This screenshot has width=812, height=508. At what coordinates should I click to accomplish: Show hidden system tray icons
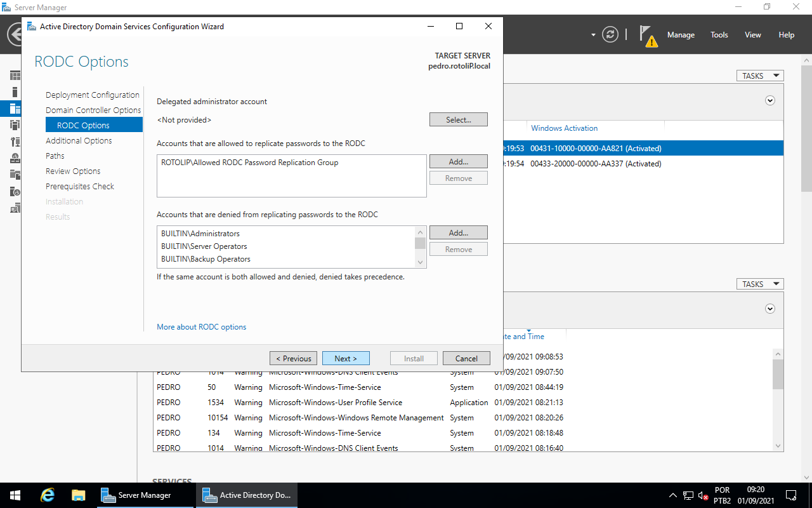pyautogui.click(x=673, y=495)
